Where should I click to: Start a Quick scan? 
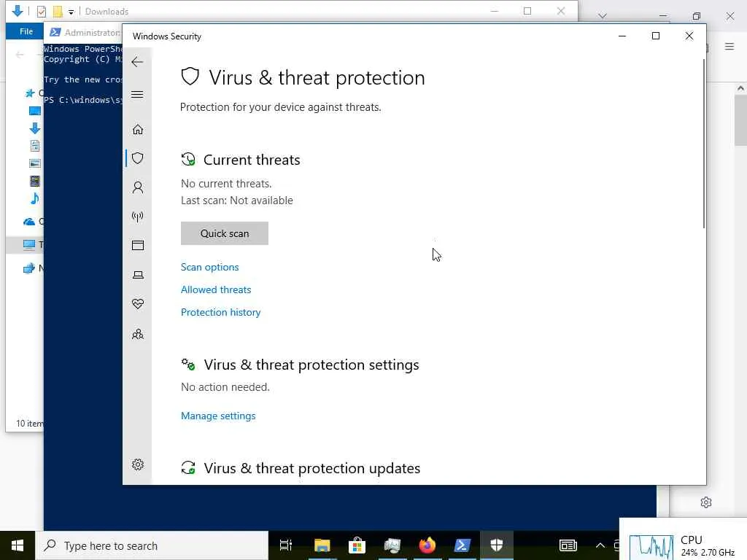click(225, 233)
